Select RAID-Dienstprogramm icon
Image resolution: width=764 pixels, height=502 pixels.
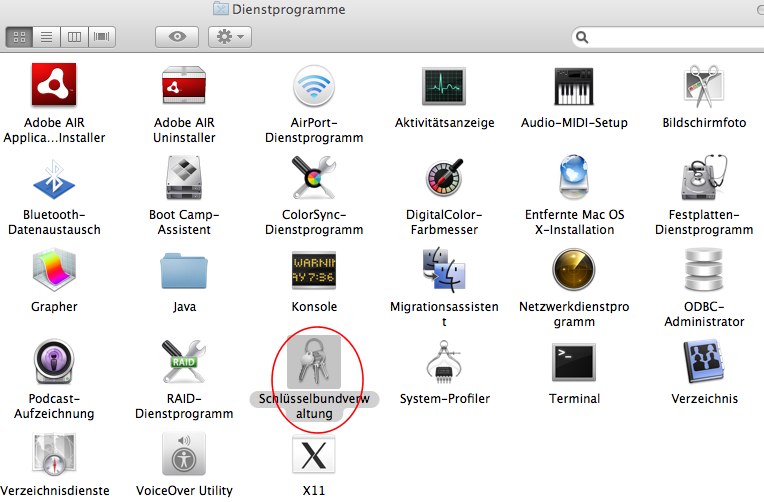point(184,362)
